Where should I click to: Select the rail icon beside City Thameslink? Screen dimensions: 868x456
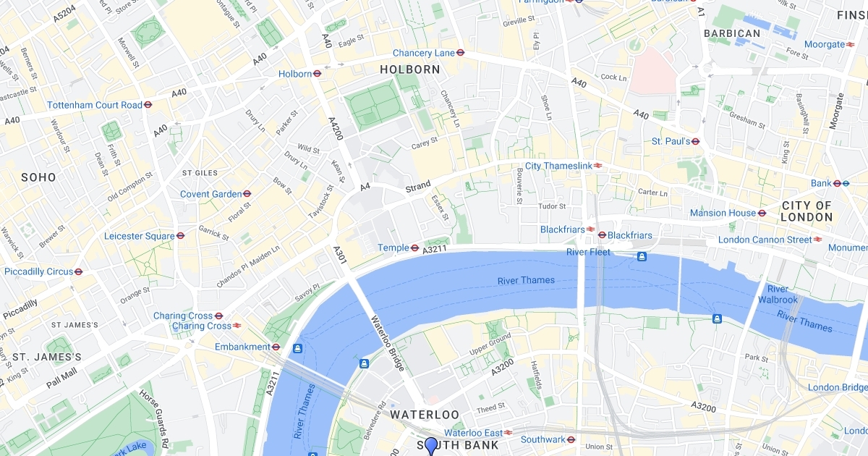click(599, 166)
